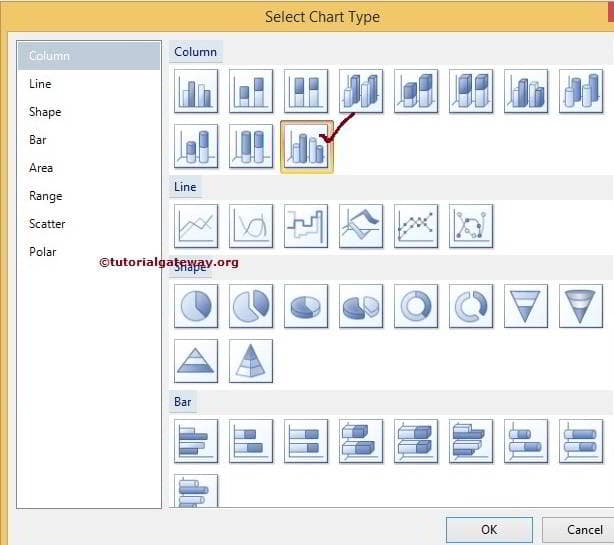
Task: Select the Area chart category
Action: [x=89, y=168]
